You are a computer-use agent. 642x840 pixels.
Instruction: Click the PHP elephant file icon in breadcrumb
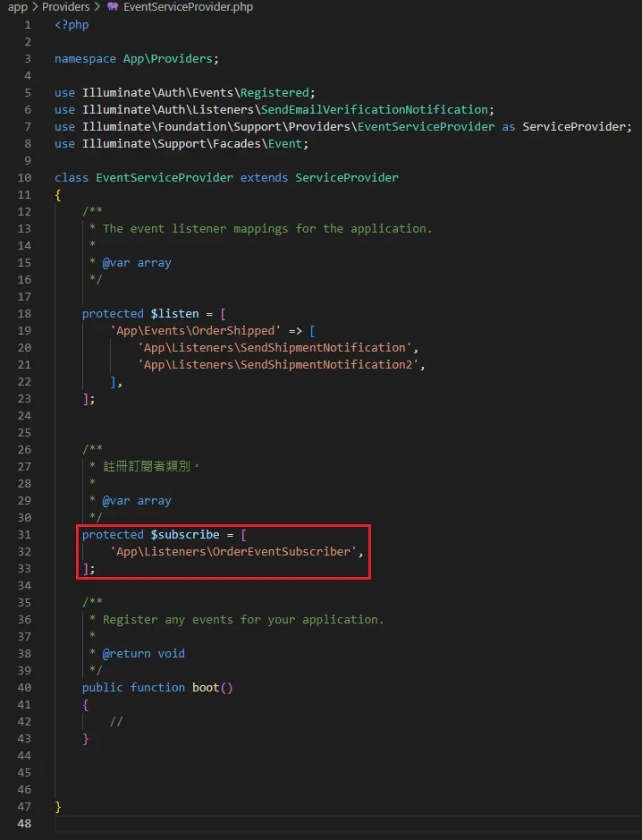pyautogui.click(x=113, y=7)
